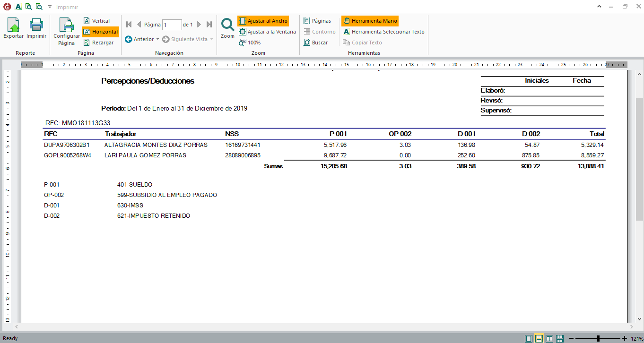
Task: Set zoom to 100%
Action: point(250,43)
